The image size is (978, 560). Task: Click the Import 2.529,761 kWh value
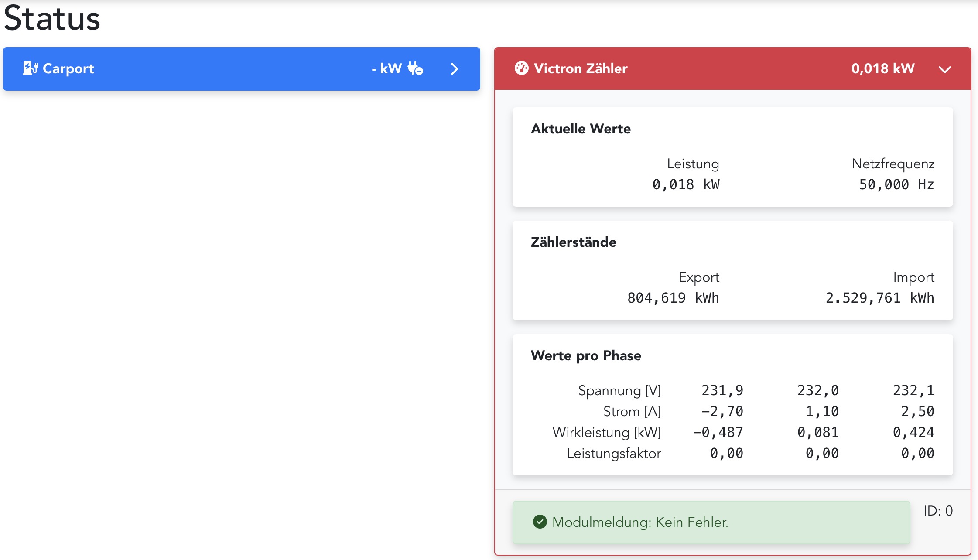[x=879, y=298]
